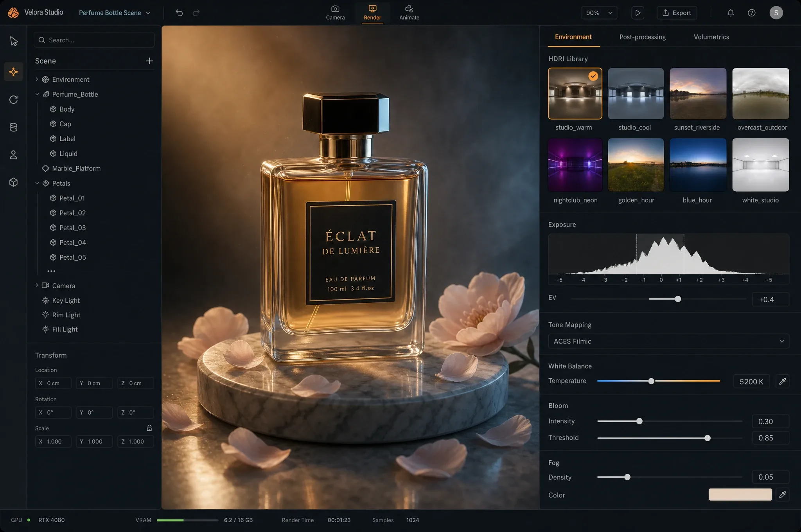This screenshot has width=801, height=532.
Task: Select the arrow pointer tool in left sidebar
Action: [14, 41]
